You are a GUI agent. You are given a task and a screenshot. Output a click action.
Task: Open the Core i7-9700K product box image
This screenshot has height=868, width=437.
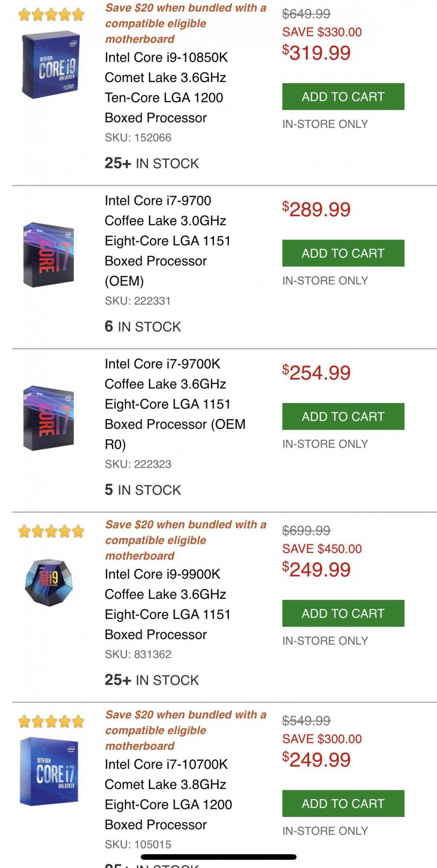49,418
